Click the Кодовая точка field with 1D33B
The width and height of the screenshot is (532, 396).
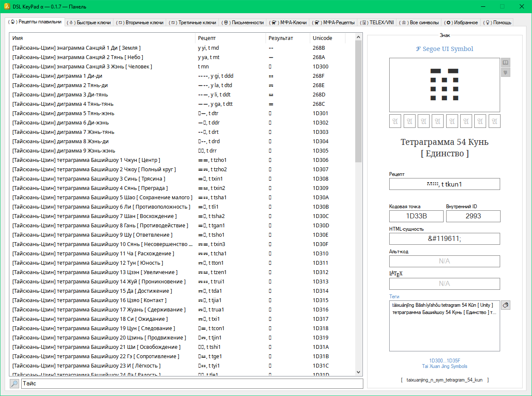coord(416,216)
